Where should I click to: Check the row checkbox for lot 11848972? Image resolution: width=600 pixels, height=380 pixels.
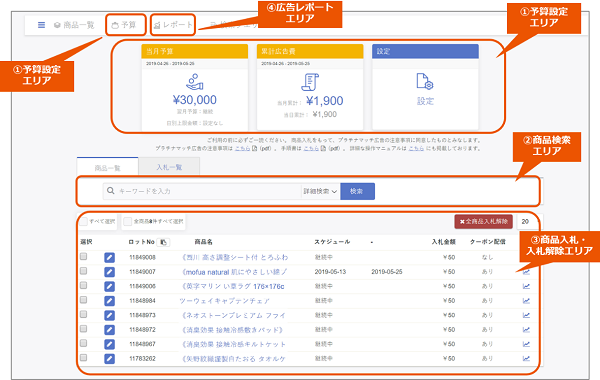pos(83,329)
